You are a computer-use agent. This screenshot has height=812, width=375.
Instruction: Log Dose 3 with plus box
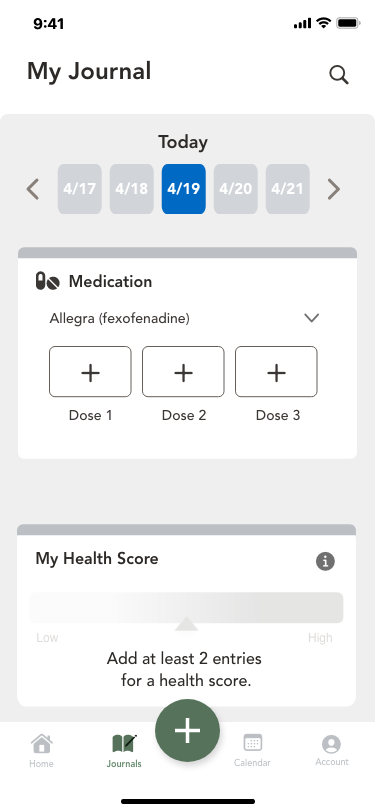click(276, 372)
